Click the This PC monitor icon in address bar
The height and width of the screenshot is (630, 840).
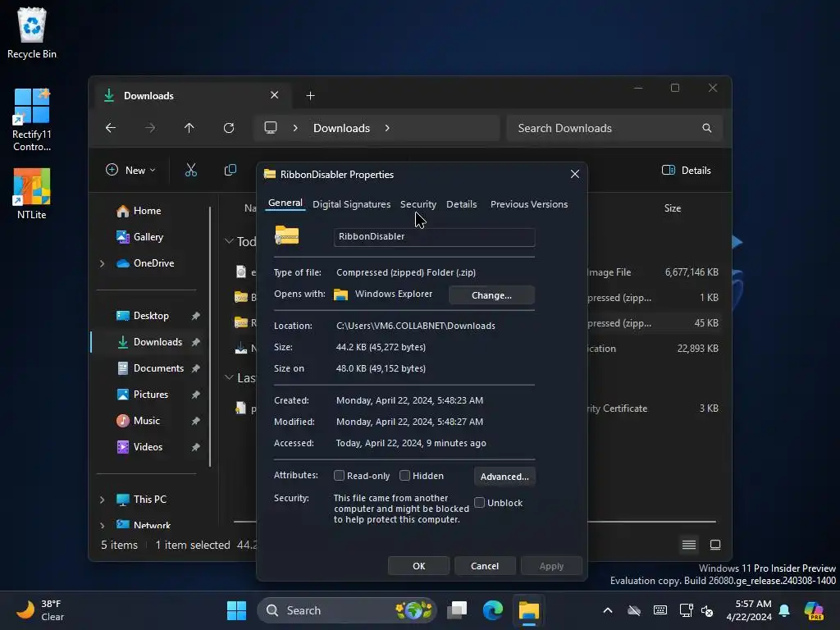click(x=271, y=128)
